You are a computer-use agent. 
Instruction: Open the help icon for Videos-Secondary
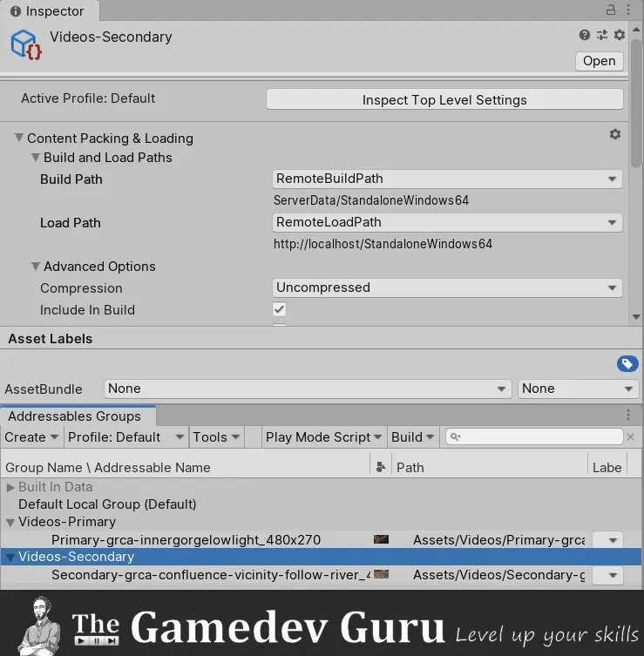pyautogui.click(x=585, y=36)
